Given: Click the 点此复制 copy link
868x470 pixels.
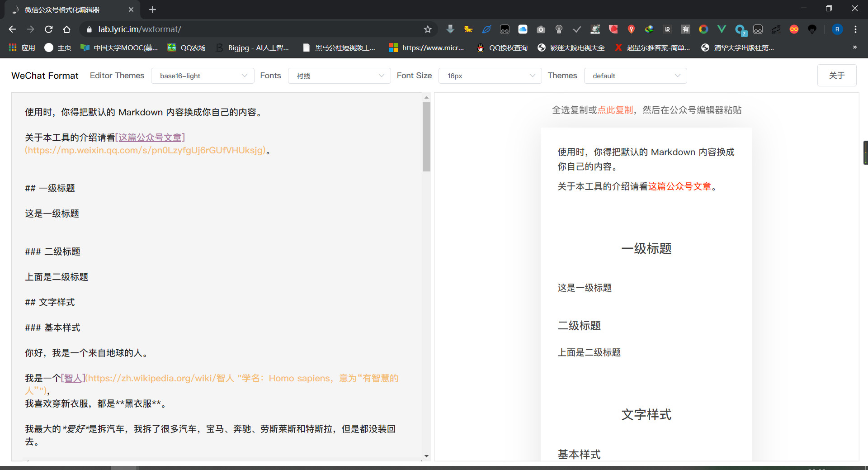Looking at the screenshot, I should (x=615, y=110).
